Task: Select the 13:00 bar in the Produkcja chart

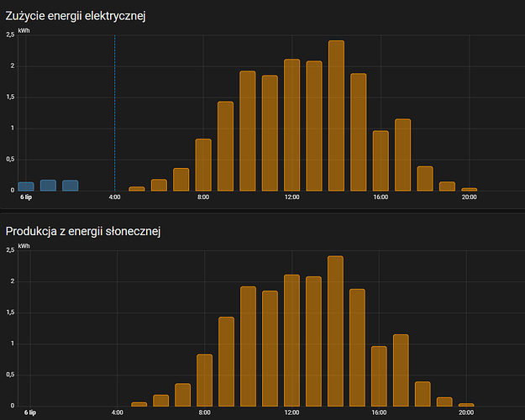Action: point(313,342)
